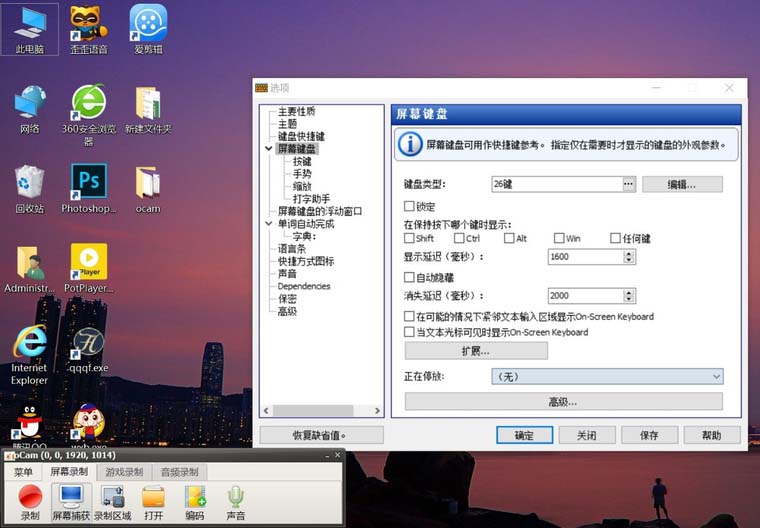Screen dimensions: 760x528
Task: Select the 歪歪语音 desktop shortcut
Action: 89,30
